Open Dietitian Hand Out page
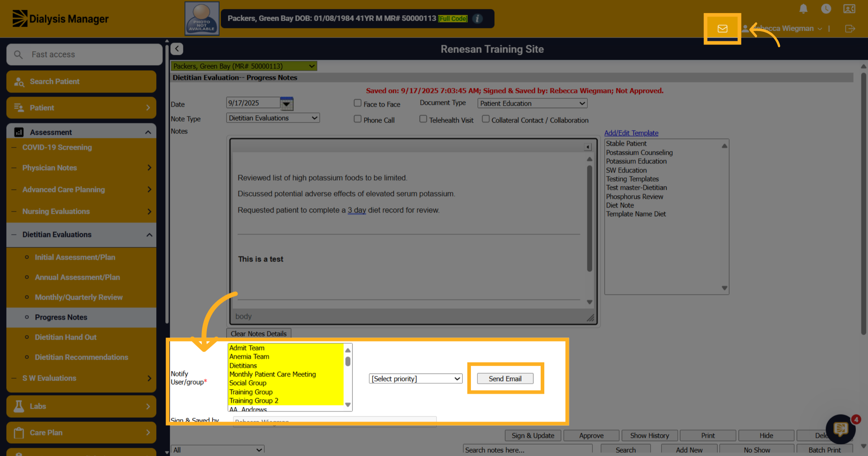The height and width of the screenshot is (456, 868). tap(65, 337)
